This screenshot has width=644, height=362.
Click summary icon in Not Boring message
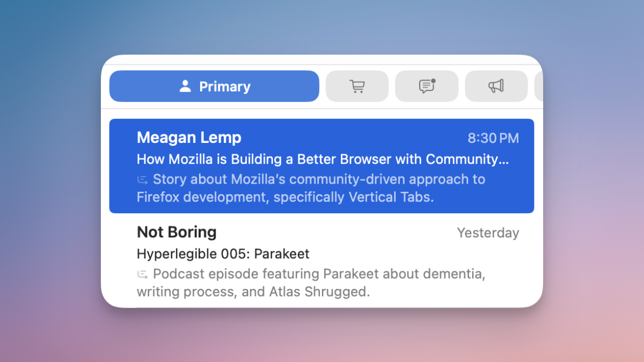pos(143,274)
